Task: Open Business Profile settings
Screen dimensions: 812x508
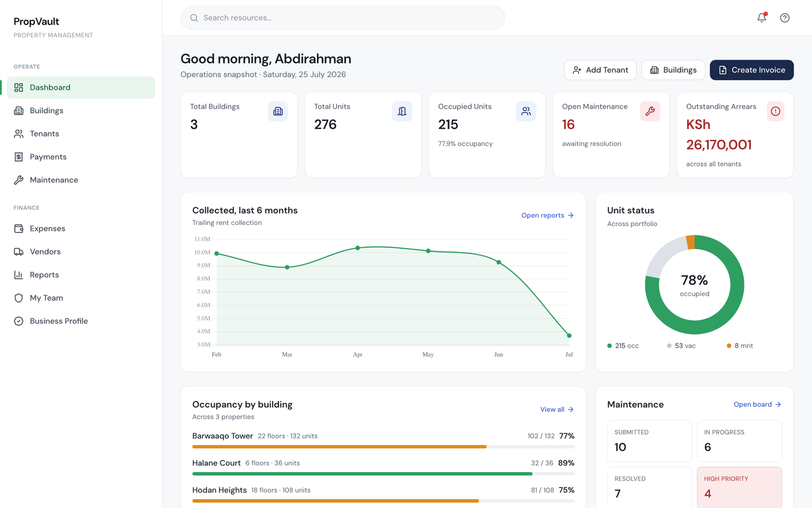Action: click(x=81, y=321)
